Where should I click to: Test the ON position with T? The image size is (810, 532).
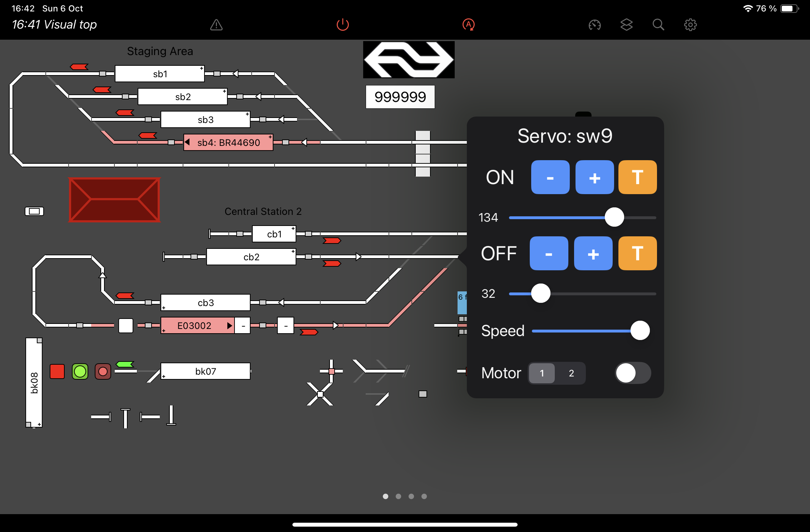tap(637, 177)
